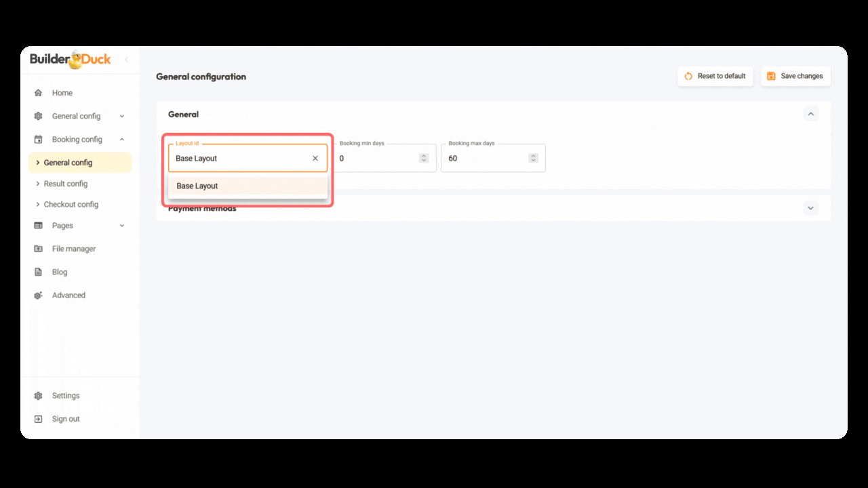Collapse the General section

(810, 115)
